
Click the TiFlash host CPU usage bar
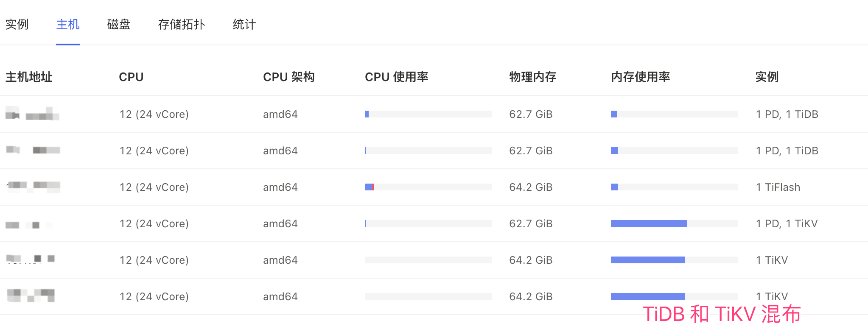(428, 187)
